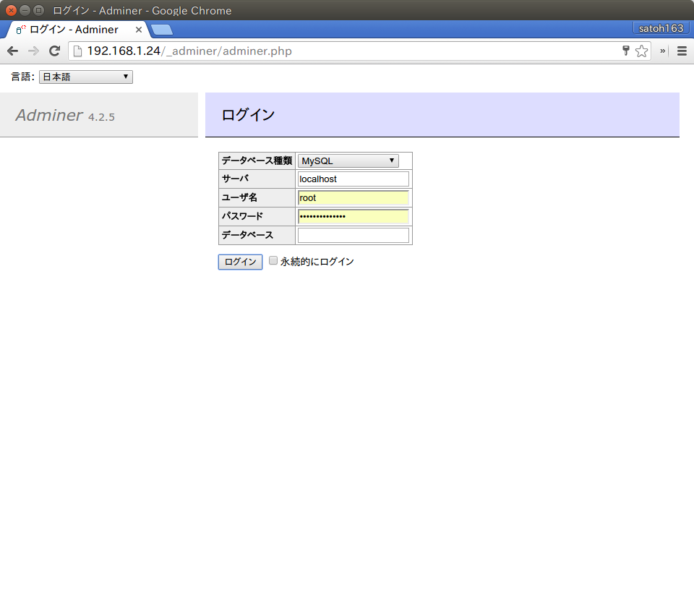The width and height of the screenshot is (694, 616).
Task: Open a new tab
Action: coord(162,30)
